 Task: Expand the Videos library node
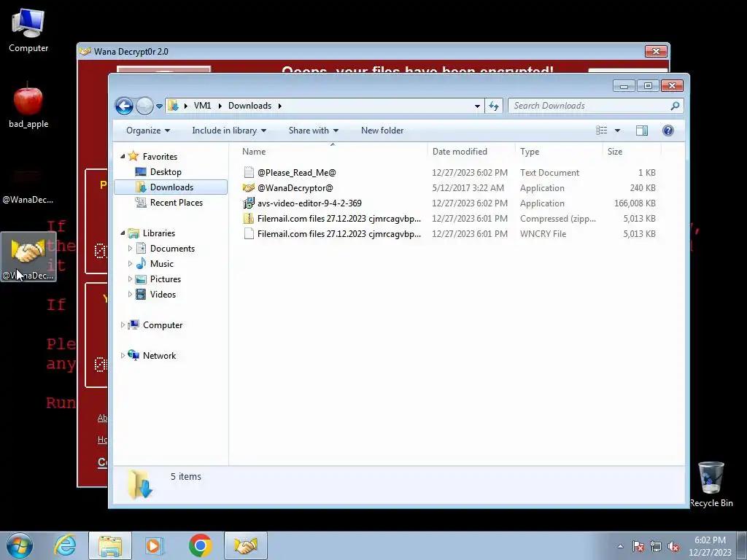pos(130,295)
